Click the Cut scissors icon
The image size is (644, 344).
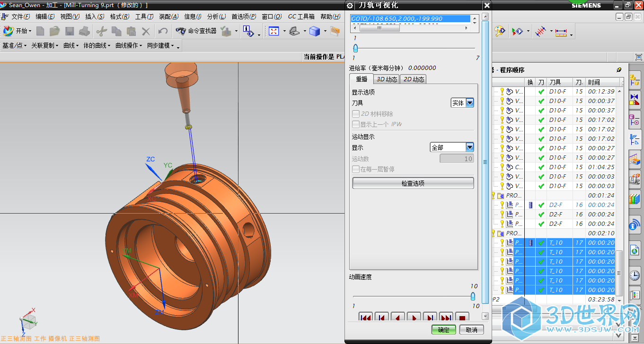tap(101, 31)
